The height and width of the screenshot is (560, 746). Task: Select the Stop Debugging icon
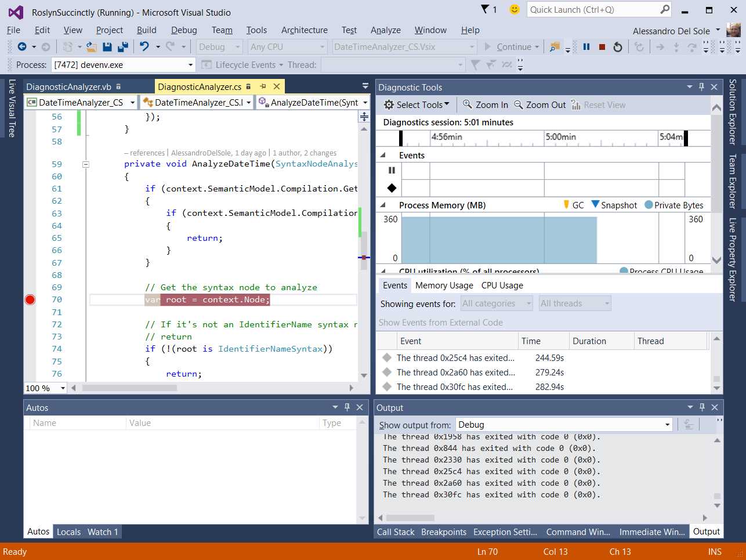(x=602, y=46)
